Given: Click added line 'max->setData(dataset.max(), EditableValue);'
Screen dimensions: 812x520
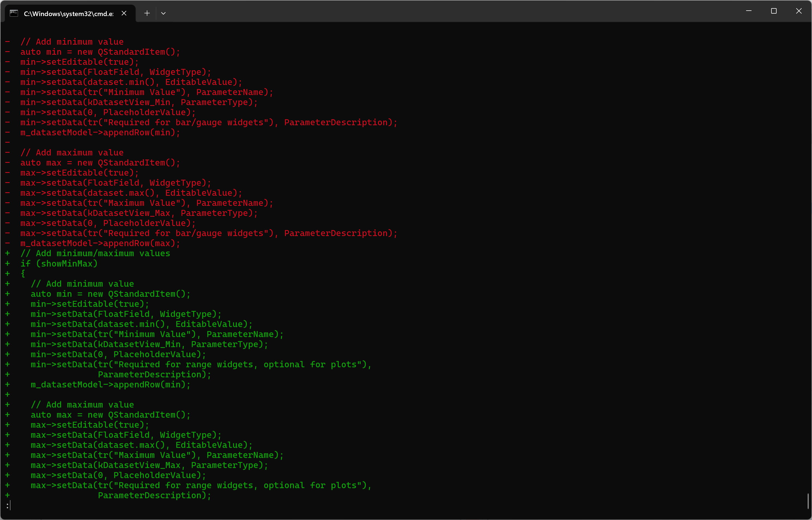Looking at the screenshot, I should (141, 445).
